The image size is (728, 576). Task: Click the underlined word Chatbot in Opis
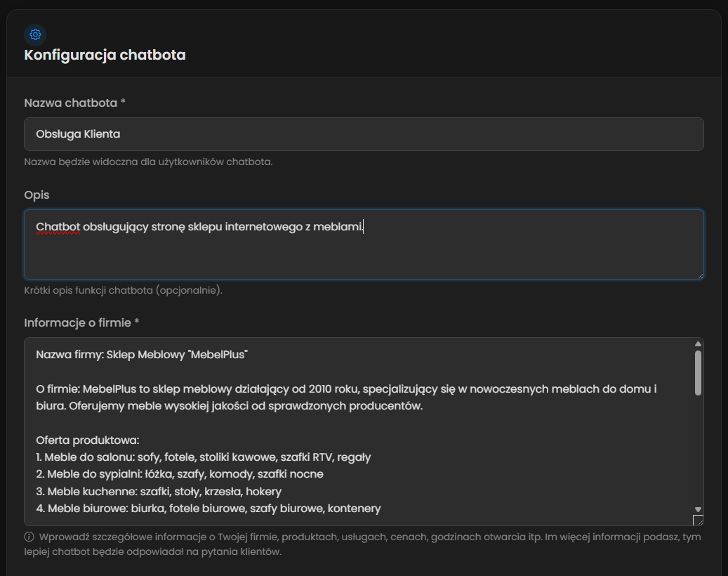[x=58, y=228]
